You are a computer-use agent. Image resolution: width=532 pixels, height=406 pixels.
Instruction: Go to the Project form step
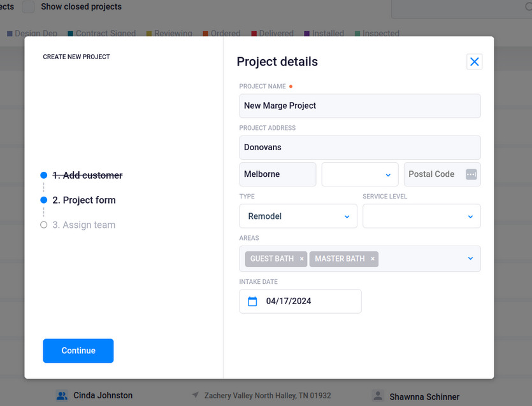tap(84, 200)
